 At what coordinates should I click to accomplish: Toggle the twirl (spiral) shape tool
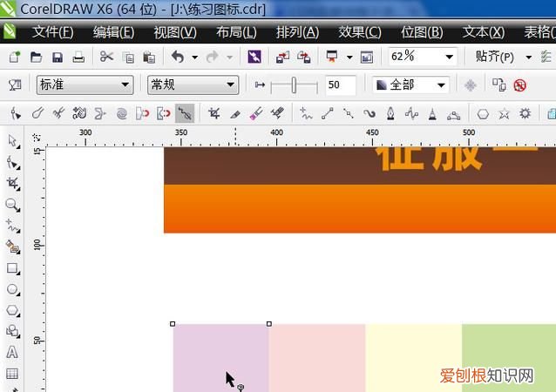click(x=121, y=113)
